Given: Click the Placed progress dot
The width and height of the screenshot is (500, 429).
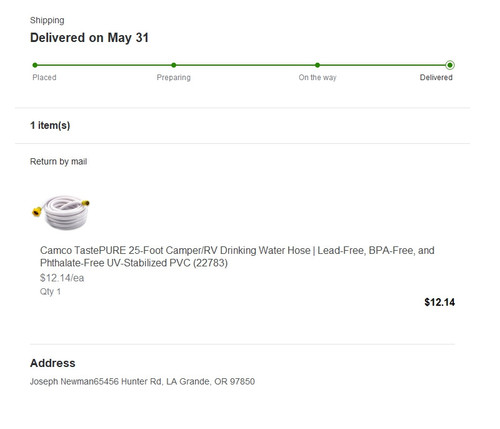Looking at the screenshot, I should point(35,65).
